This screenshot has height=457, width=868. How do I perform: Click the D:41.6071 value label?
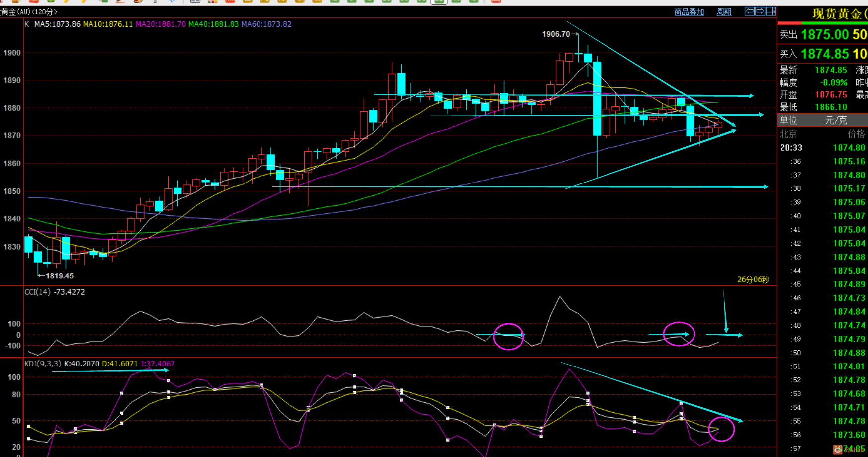click(x=120, y=364)
